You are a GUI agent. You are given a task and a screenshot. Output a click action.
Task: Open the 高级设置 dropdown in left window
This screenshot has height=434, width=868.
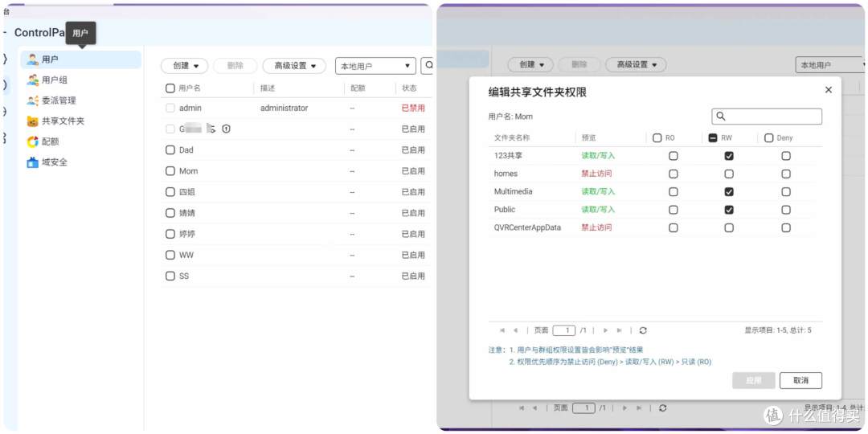tap(294, 65)
